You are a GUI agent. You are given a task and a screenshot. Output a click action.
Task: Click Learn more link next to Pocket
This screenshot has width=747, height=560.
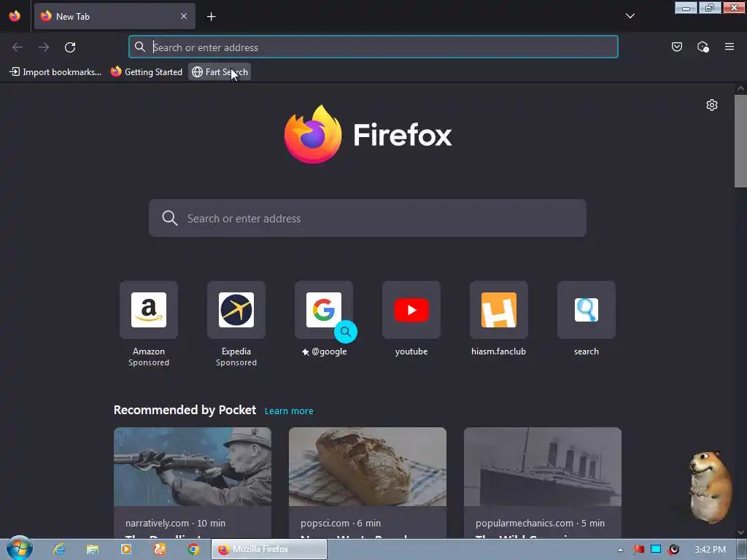pyautogui.click(x=289, y=411)
